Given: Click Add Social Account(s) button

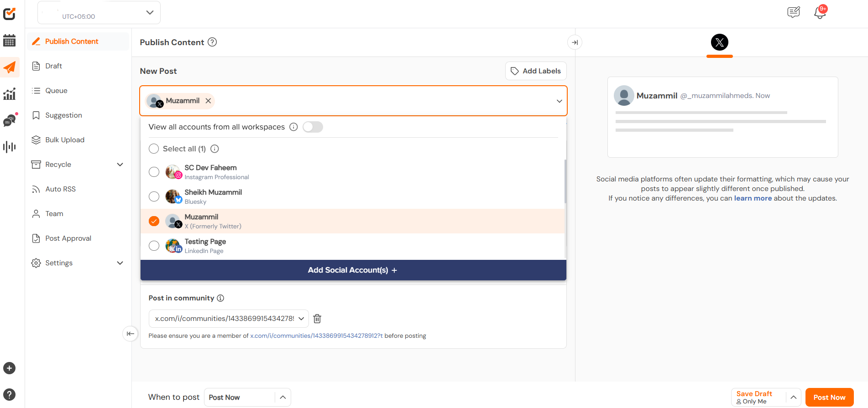Looking at the screenshot, I should [x=353, y=270].
